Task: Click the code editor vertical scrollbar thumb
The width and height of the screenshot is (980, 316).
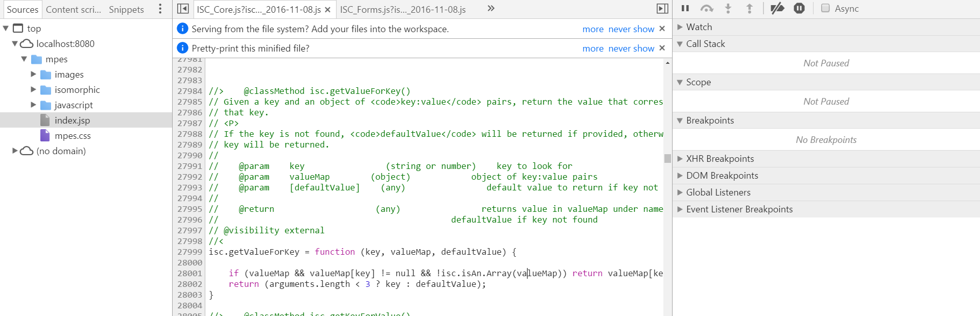Action: pyautogui.click(x=667, y=158)
